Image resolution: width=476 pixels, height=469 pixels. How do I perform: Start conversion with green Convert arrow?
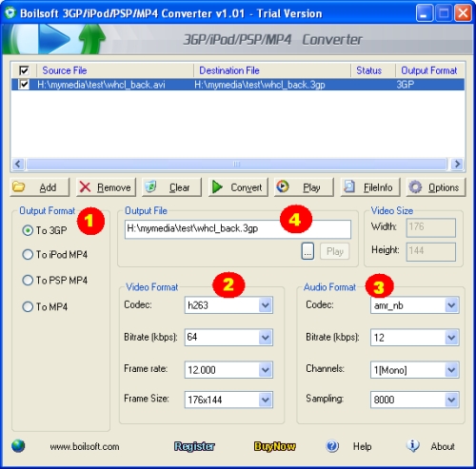click(217, 187)
